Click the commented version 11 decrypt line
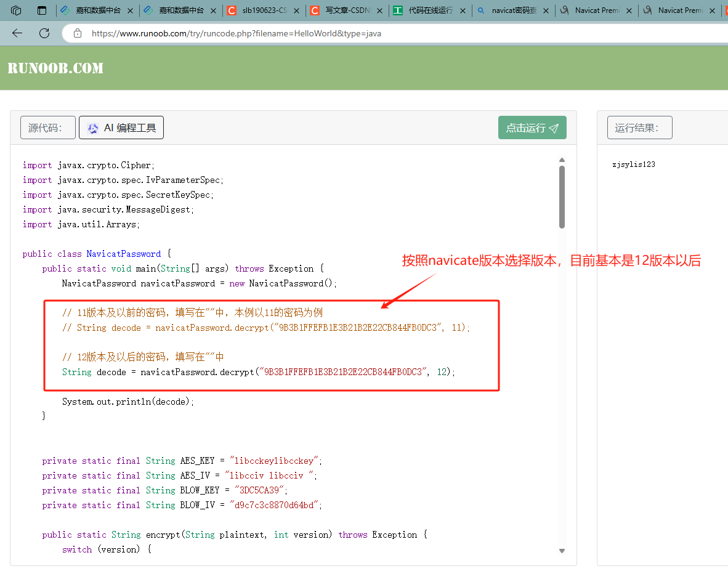728x587 pixels. click(x=266, y=328)
